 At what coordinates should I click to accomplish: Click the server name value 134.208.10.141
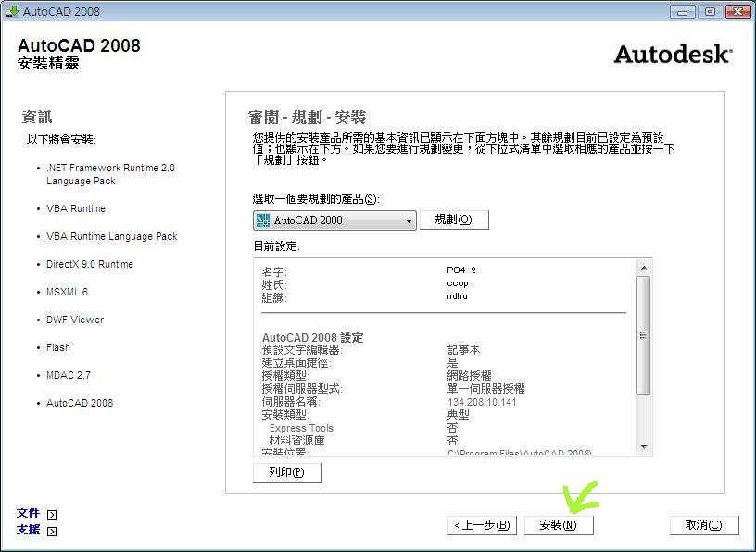pyautogui.click(x=482, y=402)
